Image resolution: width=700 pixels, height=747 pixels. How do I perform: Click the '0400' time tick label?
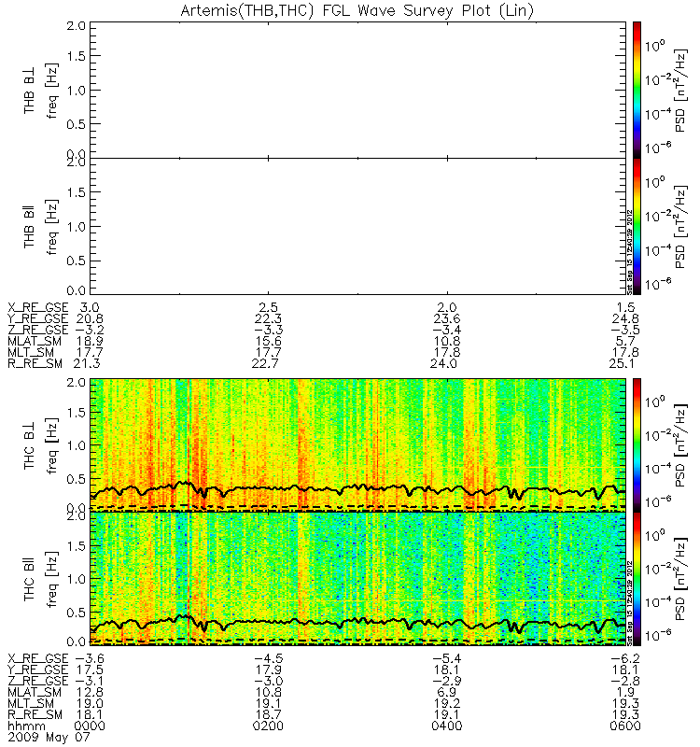click(447, 726)
